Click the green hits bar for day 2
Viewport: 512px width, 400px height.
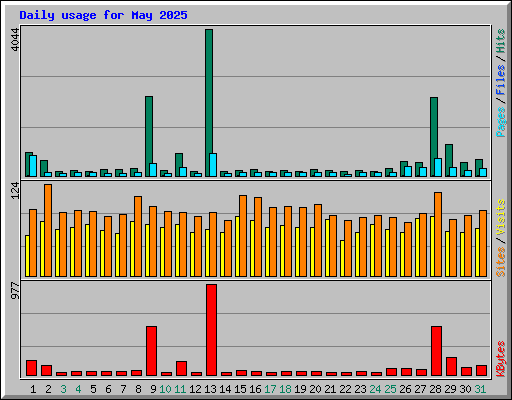tap(43, 168)
